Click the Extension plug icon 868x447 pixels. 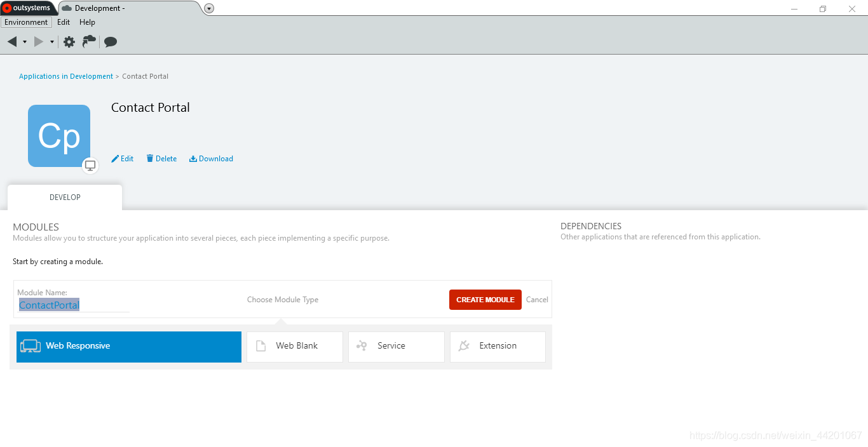[464, 346]
